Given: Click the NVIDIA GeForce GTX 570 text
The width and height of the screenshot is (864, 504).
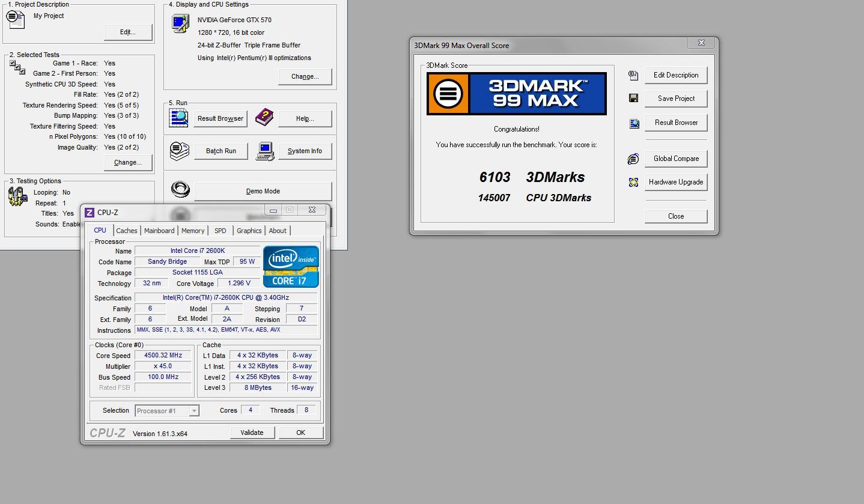Looking at the screenshot, I should pos(234,20).
